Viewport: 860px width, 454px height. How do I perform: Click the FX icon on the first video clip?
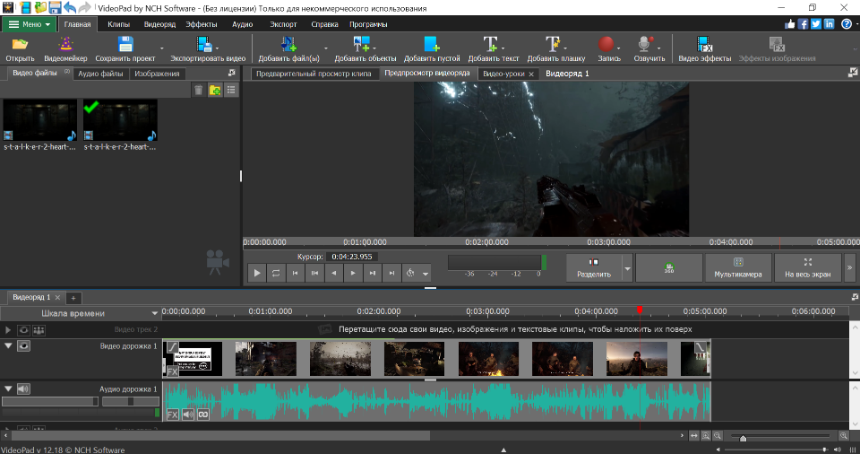click(x=172, y=372)
